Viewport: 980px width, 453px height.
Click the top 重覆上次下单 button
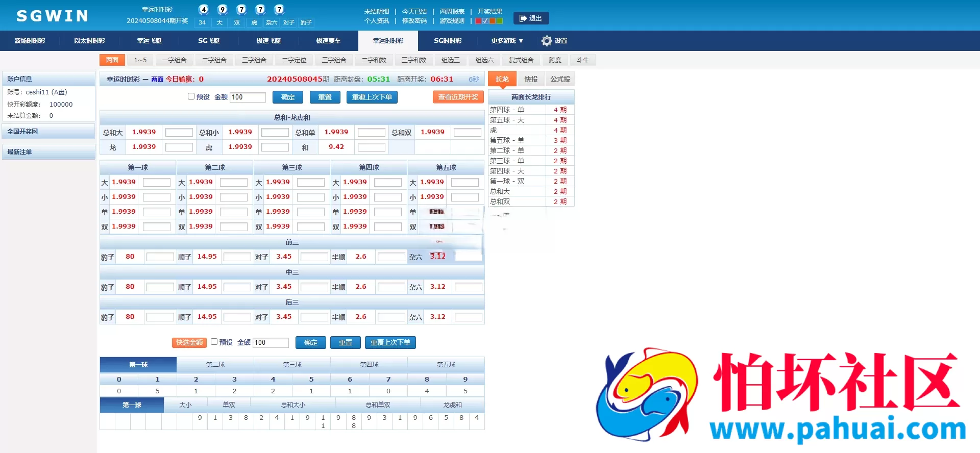click(372, 97)
